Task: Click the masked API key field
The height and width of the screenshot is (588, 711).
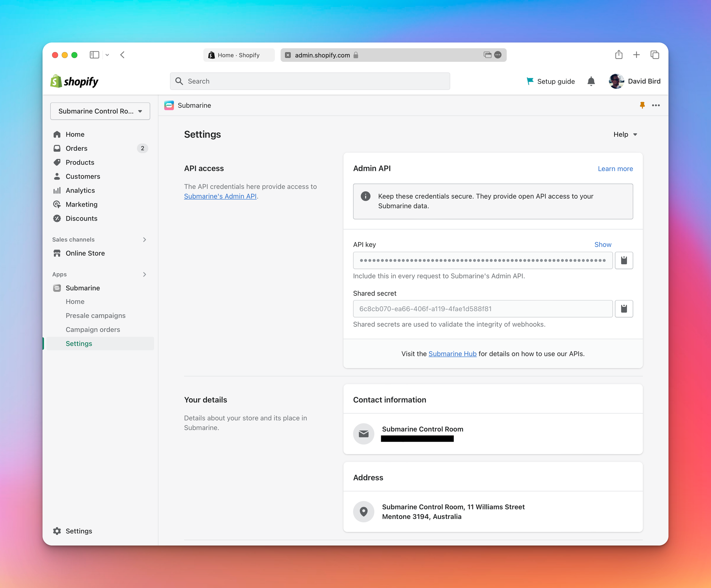Action: coord(483,260)
